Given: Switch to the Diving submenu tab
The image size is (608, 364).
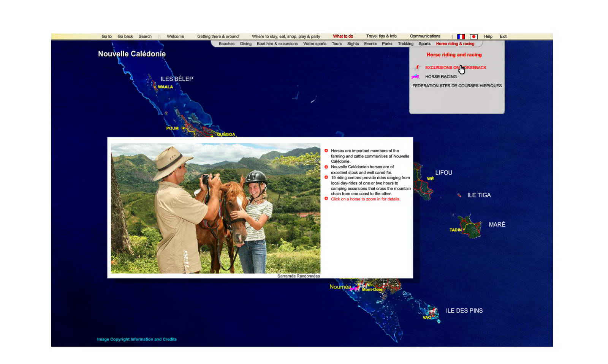Looking at the screenshot, I should coord(245,44).
